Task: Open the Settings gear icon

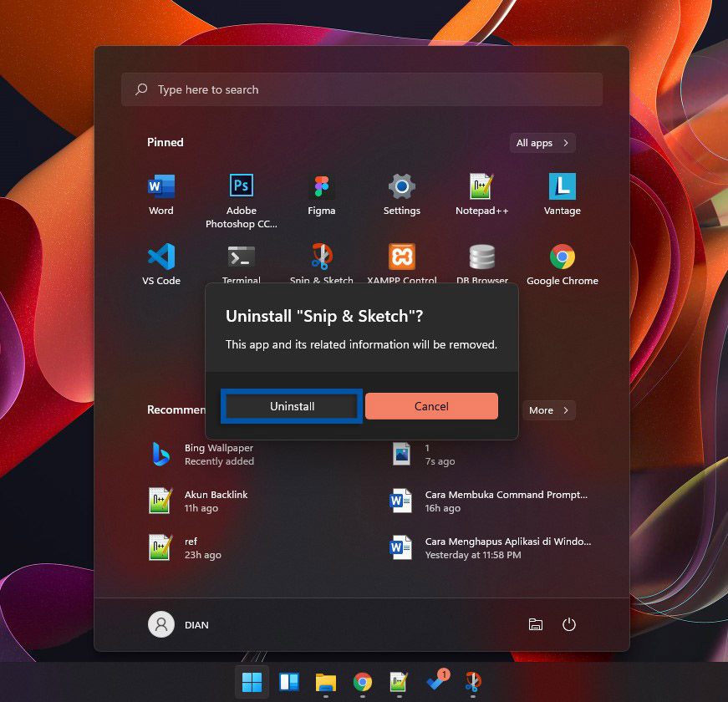Action: coord(401,186)
